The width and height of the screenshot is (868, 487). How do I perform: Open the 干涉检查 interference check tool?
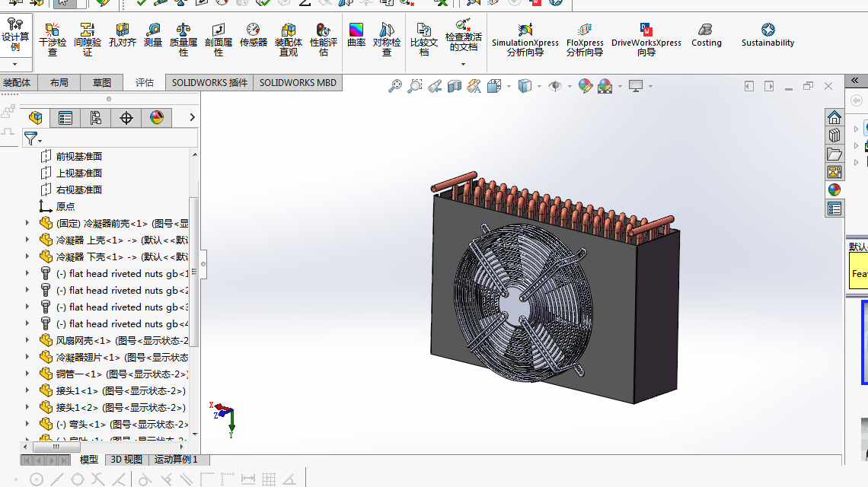pyautogui.click(x=53, y=40)
